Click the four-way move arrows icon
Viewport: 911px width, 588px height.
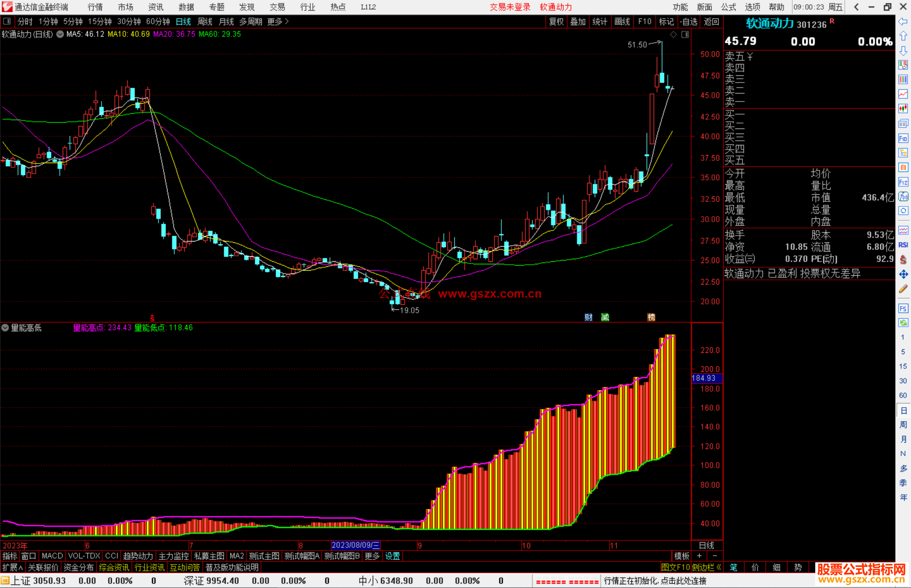(x=903, y=274)
